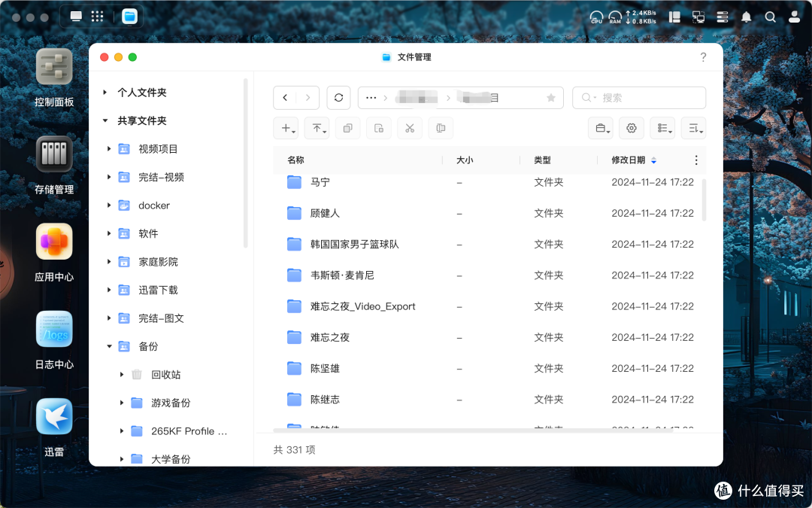
Task: Expand the docker folder arrow
Action: point(109,205)
